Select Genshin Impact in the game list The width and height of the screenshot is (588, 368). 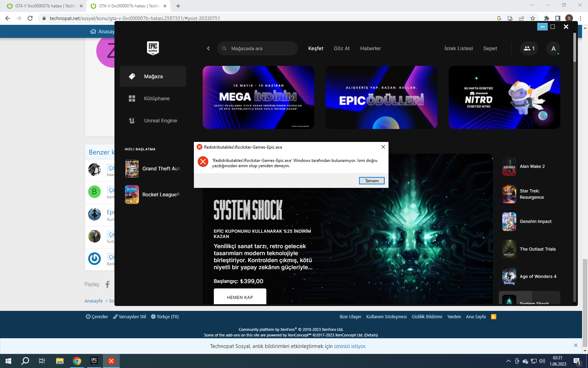click(x=530, y=222)
